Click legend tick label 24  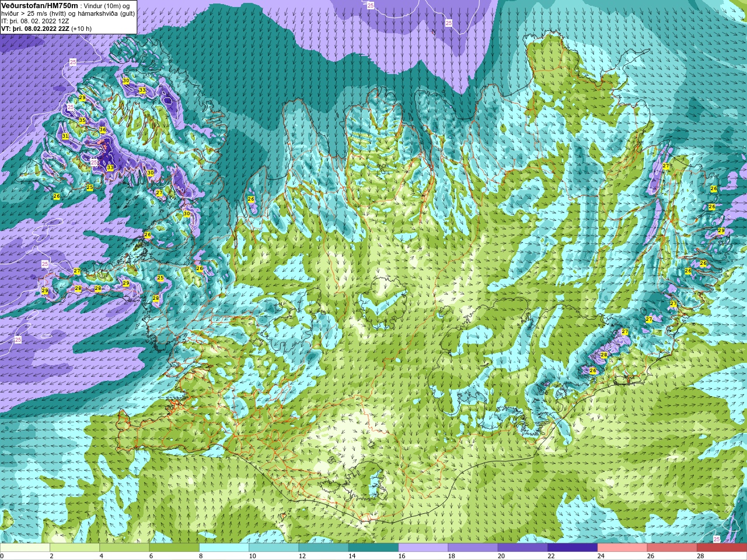coord(601,556)
